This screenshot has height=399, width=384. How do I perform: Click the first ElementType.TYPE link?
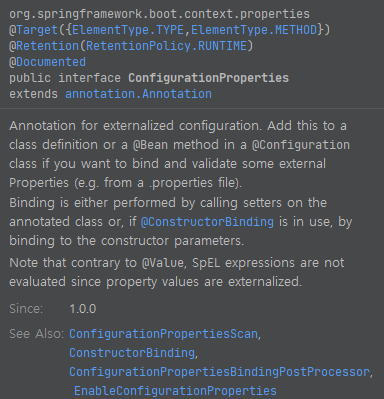[x=128, y=30]
